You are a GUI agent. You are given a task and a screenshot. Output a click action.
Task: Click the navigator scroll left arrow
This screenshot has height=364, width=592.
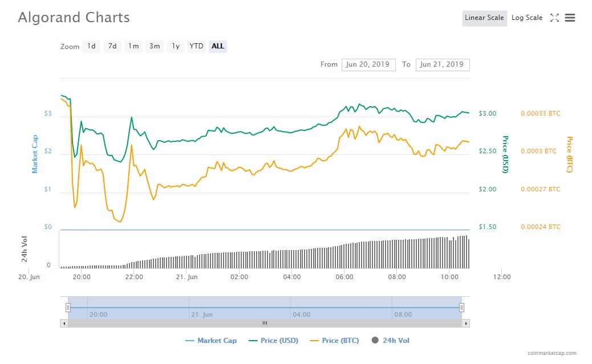click(64, 323)
